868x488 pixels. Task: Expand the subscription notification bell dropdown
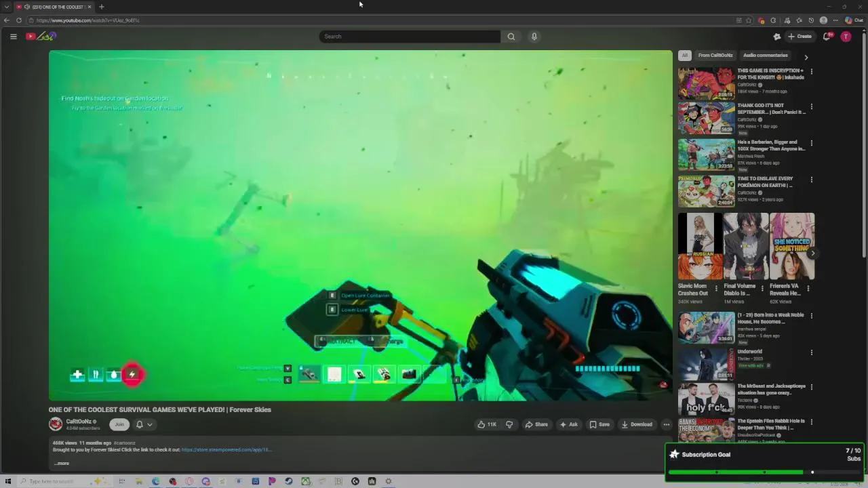click(x=144, y=424)
